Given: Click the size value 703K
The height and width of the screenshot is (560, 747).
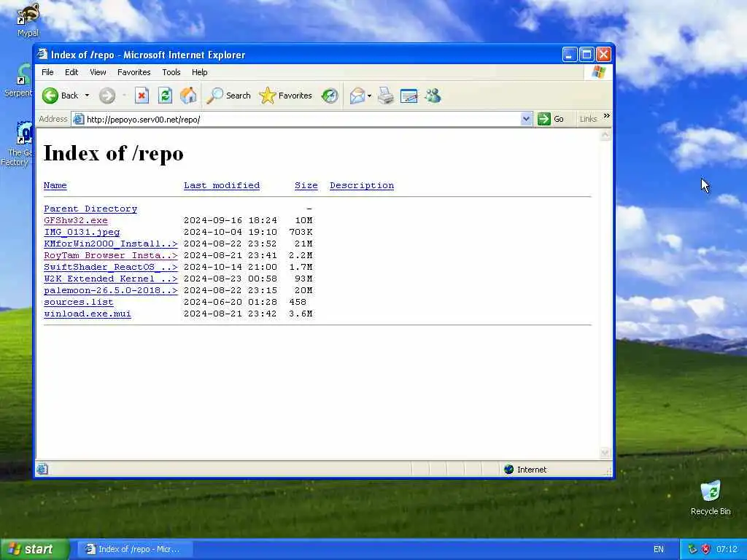Looking at the screenshot, I should (301, 232).
